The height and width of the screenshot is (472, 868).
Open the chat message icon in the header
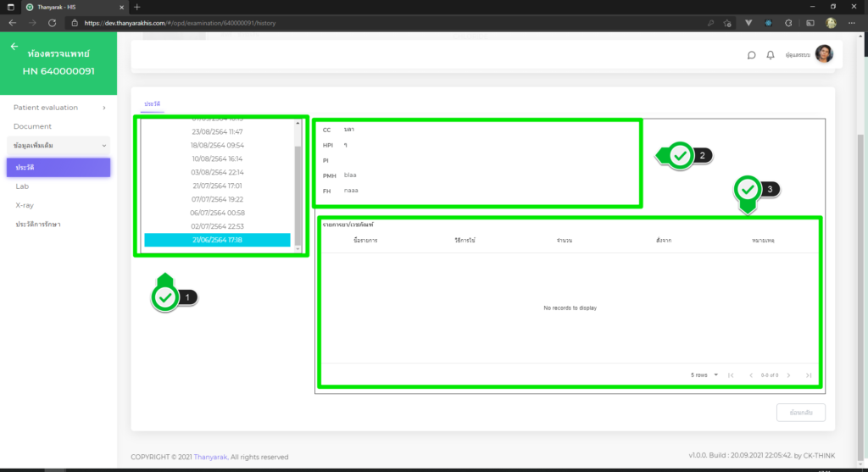click(751, 55)
